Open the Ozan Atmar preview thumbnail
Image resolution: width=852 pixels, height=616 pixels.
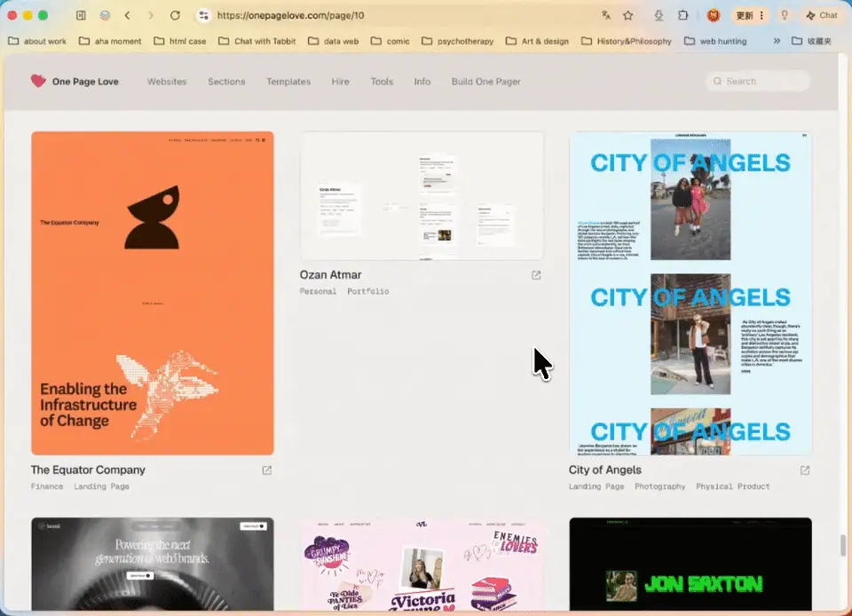tap(421, 195)
